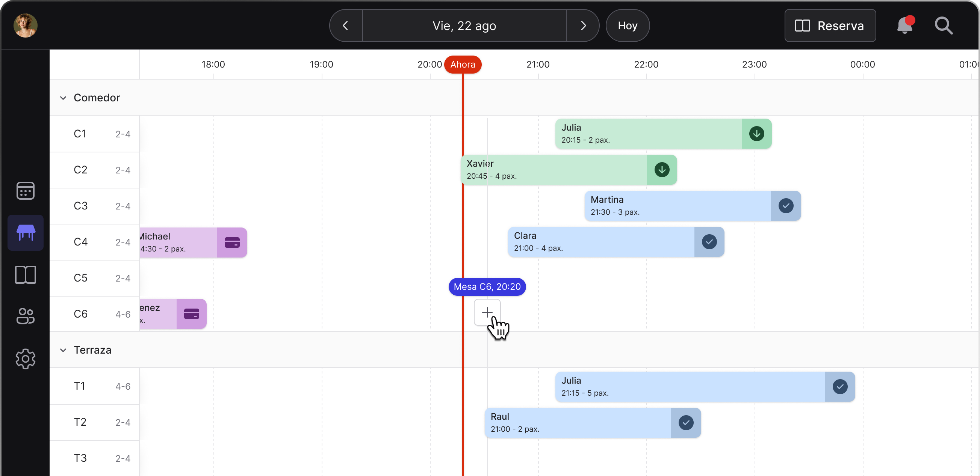Open the reservation book sidebar icon

pos(26,274)
